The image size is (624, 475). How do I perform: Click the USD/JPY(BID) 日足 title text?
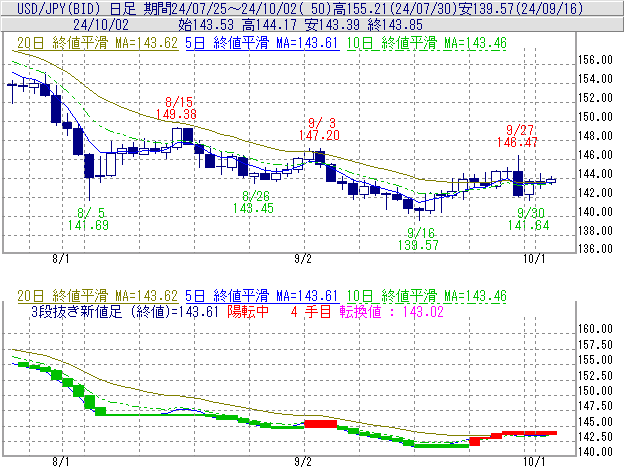click(x=76, y=8)
